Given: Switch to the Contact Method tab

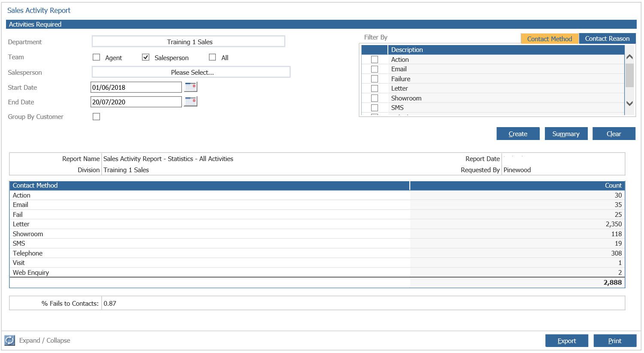Looking at the screenshot, I should tap(550, 39).
